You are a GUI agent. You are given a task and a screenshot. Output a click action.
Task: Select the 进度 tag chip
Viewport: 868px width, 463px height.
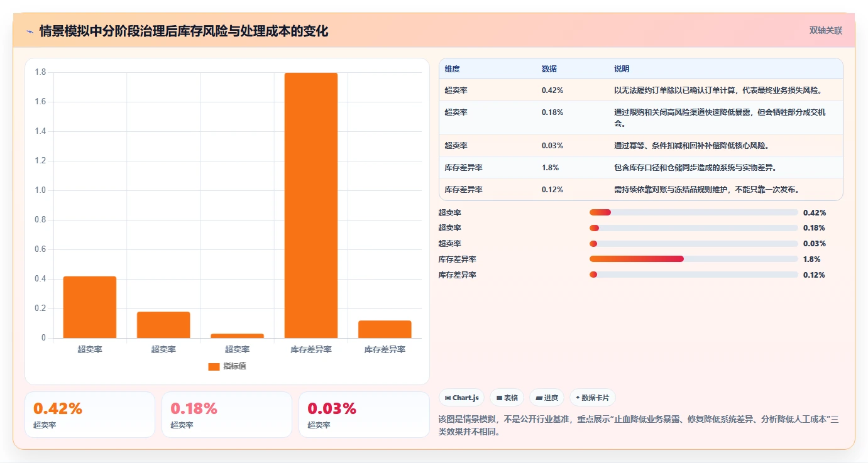[x=547, y=398]
